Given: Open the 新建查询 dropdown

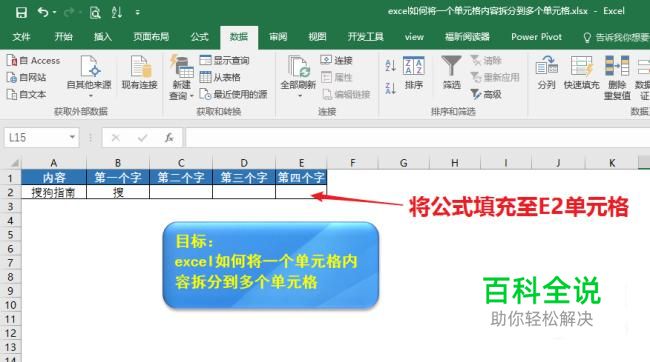Looking at the screenshot, I should [x=182, y=78].
